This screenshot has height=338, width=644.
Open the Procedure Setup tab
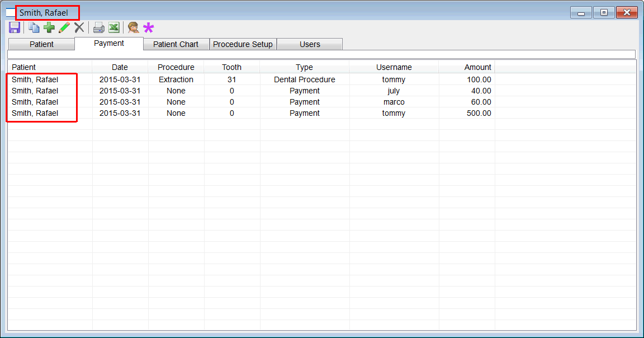[243, 44]
